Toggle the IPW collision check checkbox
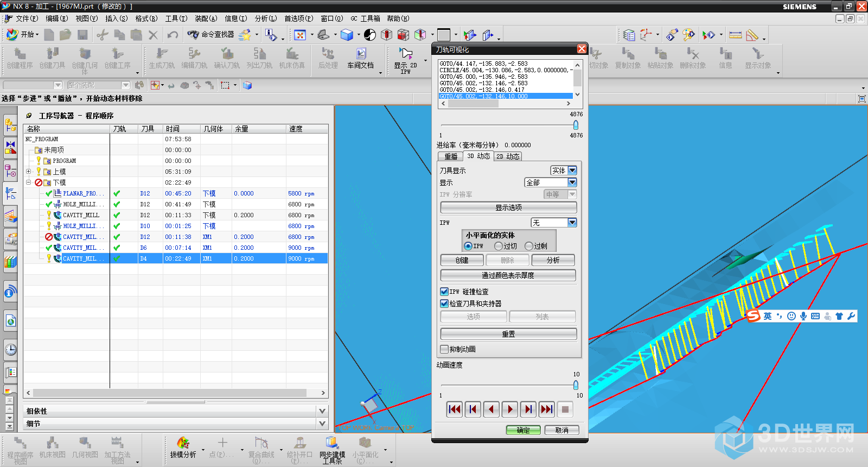The image size is (868, 467). 444,292
